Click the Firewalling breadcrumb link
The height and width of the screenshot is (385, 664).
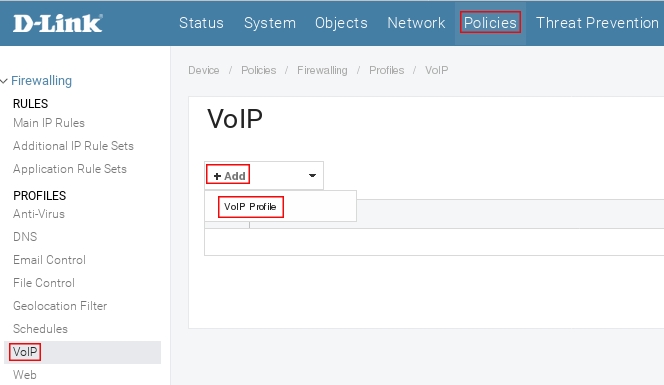point(322,70)
